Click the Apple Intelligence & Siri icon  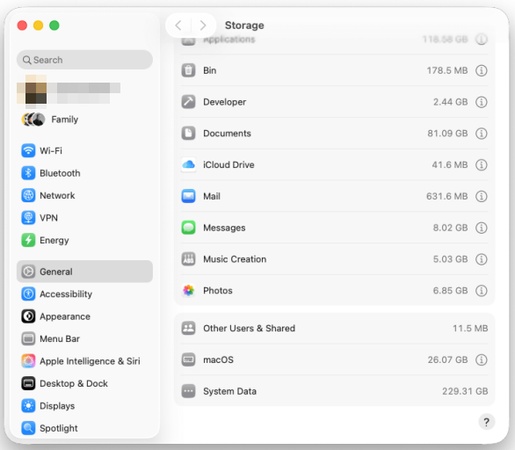coord(28,361)
